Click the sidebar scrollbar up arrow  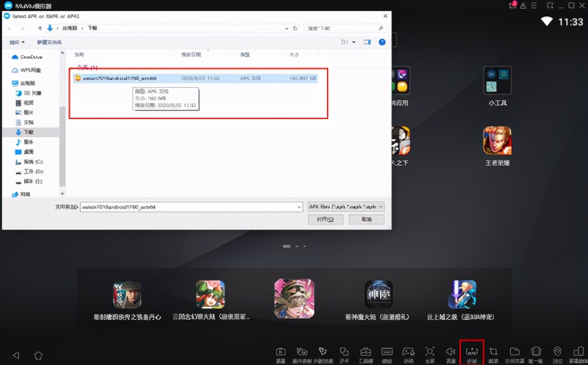62,53
